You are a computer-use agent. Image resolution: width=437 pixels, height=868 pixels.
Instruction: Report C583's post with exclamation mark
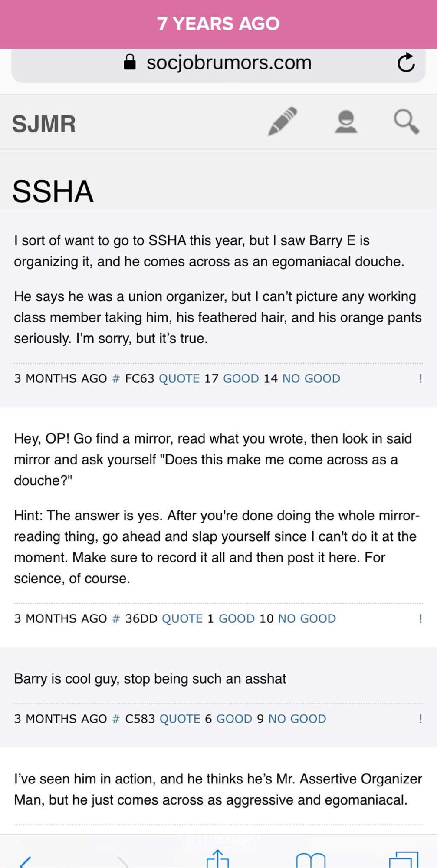(420, 719)
